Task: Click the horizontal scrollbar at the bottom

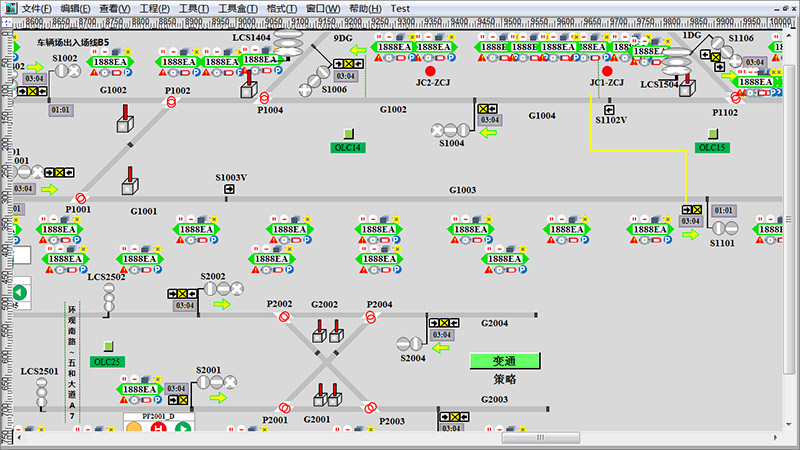Action: tap(400, 438)
